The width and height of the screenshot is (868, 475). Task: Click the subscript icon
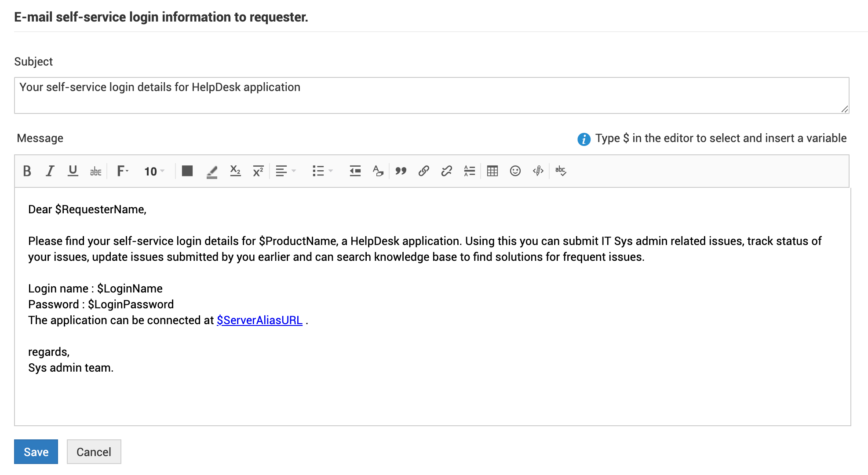tap(235, 171)
